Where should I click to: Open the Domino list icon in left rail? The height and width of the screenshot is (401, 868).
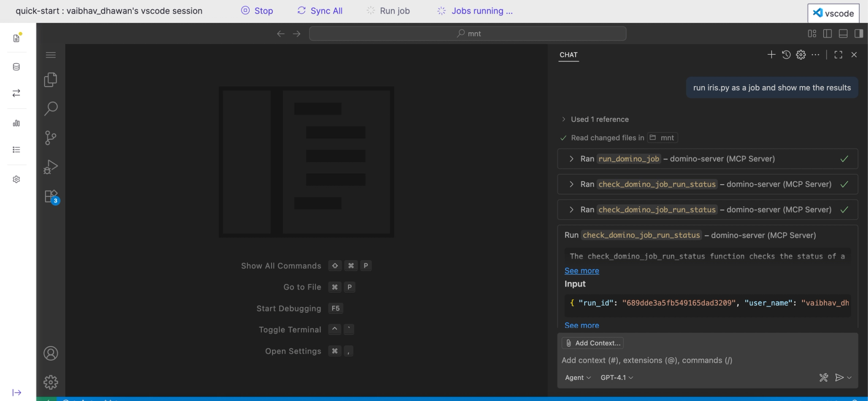tap(16, 150)
